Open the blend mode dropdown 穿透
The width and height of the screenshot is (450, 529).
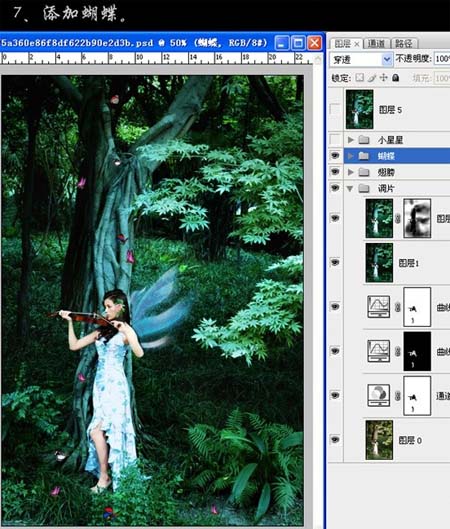361,59
